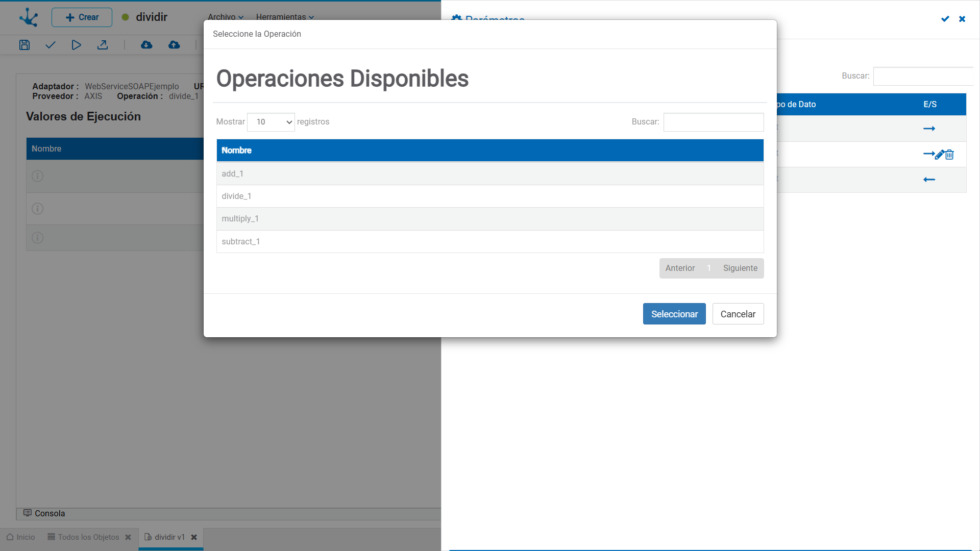Open the Herramientas menu
The image size is (980, 551).
285,17
